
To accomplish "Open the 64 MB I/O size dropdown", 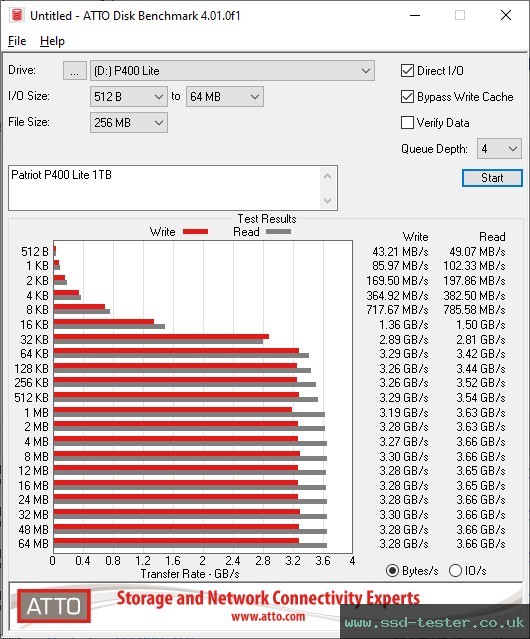I will [x=225, y=97].
